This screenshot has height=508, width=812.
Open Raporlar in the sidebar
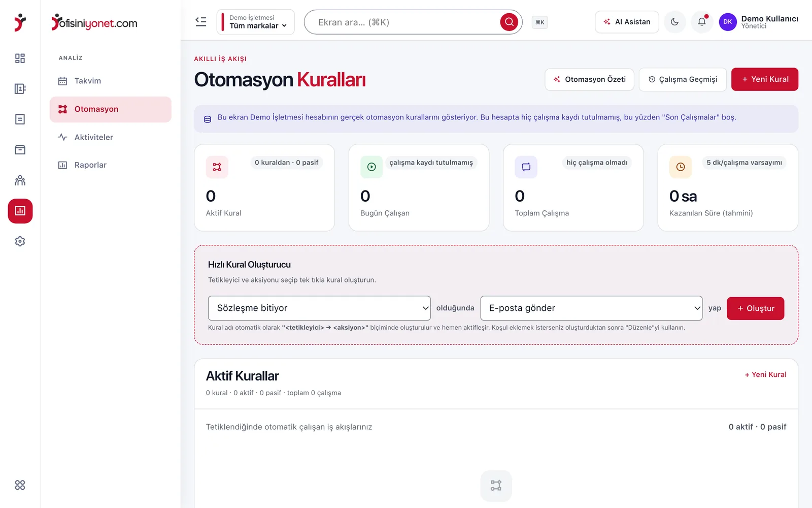pyautogui.click(x=110, y=165)
